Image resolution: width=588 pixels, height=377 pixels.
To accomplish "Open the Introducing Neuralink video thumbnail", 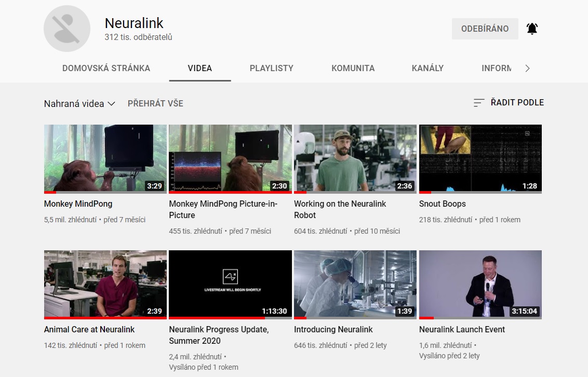I will (355, 285).
